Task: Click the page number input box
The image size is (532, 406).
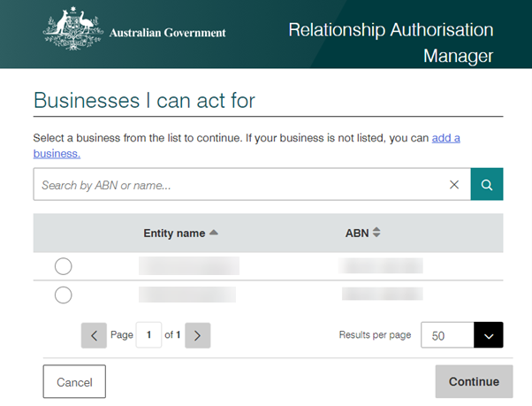Action: (149, 335)
